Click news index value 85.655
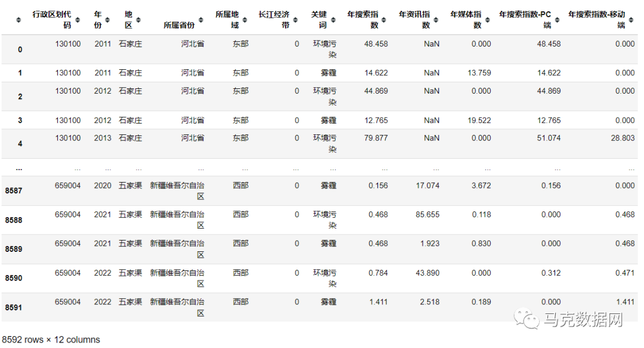 pos(428,215)
